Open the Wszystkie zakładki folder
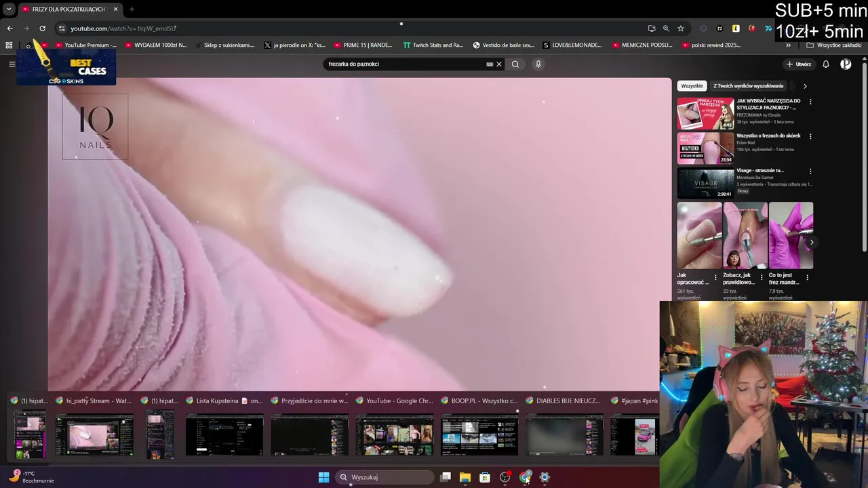This screenshot has height=488, width=868. click(x=834, y=45)
